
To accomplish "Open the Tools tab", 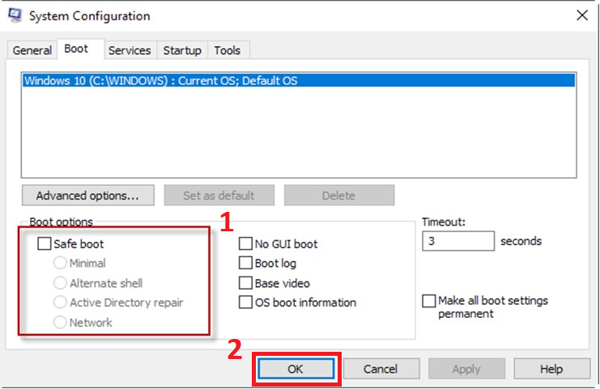I will (227, 50).
